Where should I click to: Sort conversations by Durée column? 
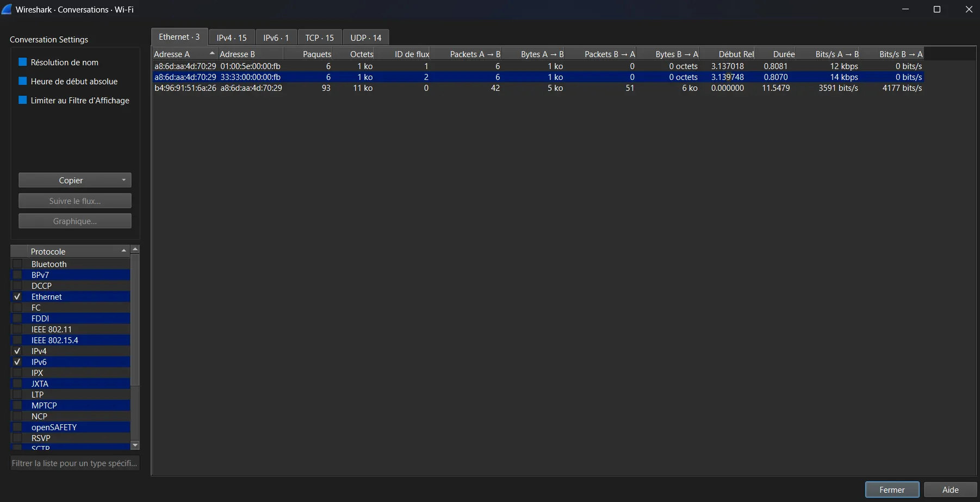(x=784, y=54)
